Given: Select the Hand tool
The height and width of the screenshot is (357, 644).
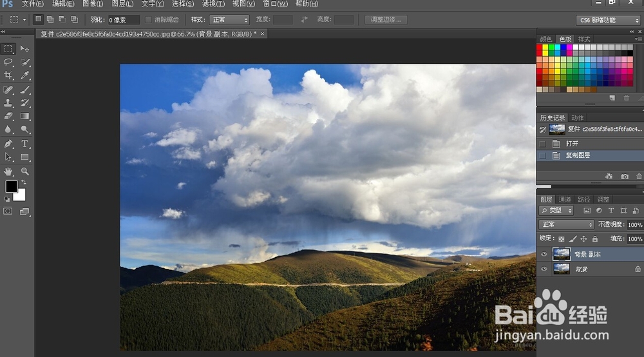Looking at the screenshot, I should tap(8, 171).
